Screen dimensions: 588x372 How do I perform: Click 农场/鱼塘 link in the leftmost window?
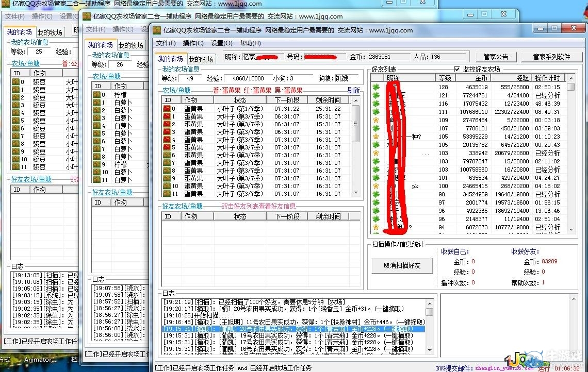pos(25,63)
